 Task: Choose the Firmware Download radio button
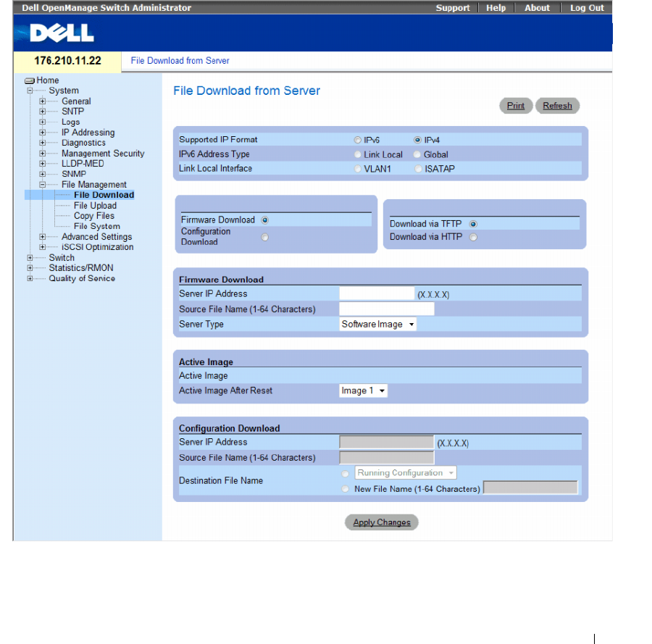pyautogui.click(x=265, y=220)
